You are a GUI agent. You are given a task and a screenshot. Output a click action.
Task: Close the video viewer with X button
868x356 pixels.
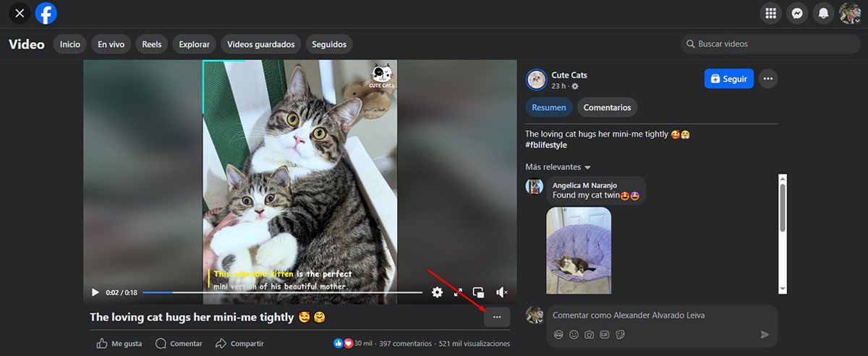pos(20,13)
